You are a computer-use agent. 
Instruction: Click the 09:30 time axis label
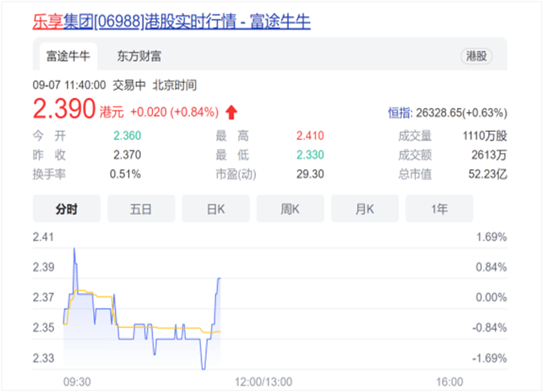click(77, 382)
